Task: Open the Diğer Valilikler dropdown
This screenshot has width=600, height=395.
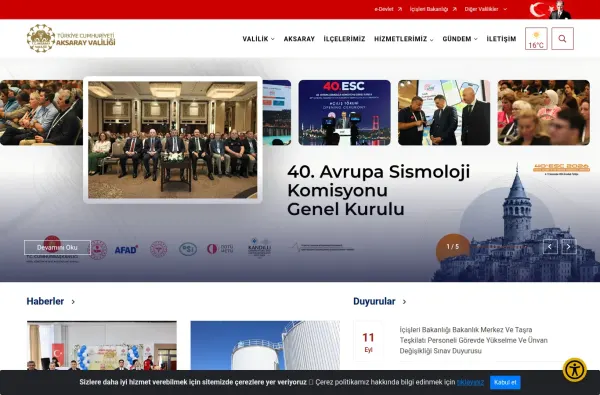Action: pyautogui.click(x=486, y=9)
